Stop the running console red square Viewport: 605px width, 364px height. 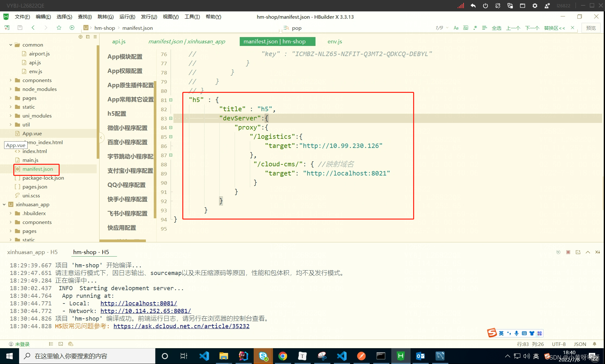click(568, 252)
